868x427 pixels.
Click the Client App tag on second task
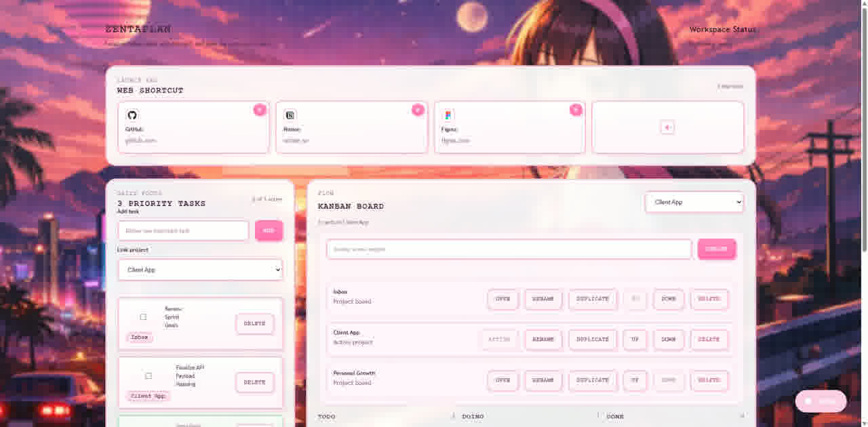[x=149, y=396]
